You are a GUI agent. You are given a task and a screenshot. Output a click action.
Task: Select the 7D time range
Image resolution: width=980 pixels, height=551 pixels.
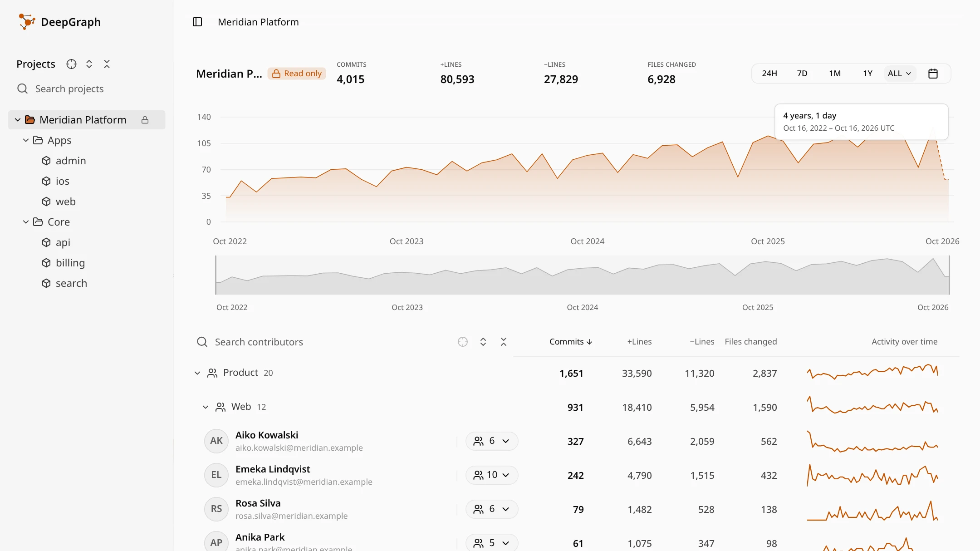[802, 74]
